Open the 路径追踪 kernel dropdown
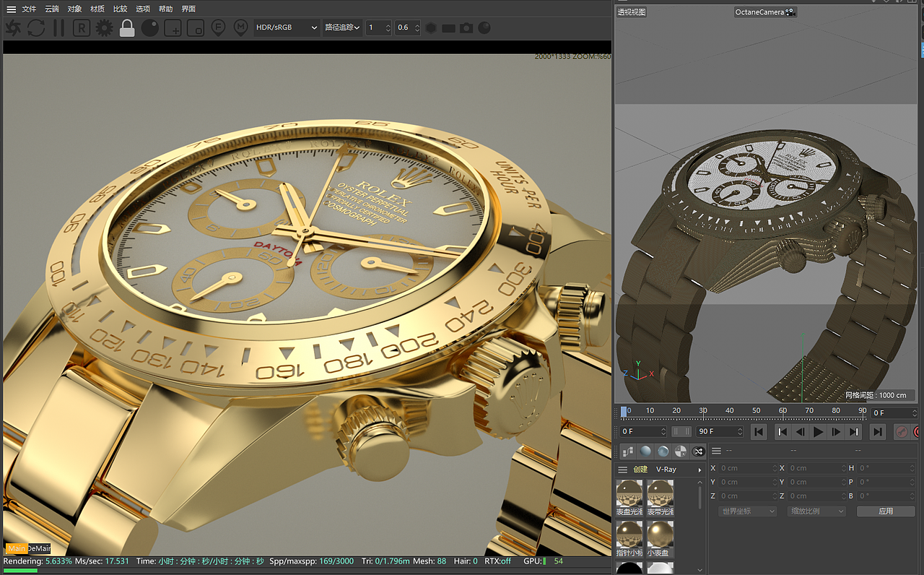 pyautogui.click(x=342, y=27)
